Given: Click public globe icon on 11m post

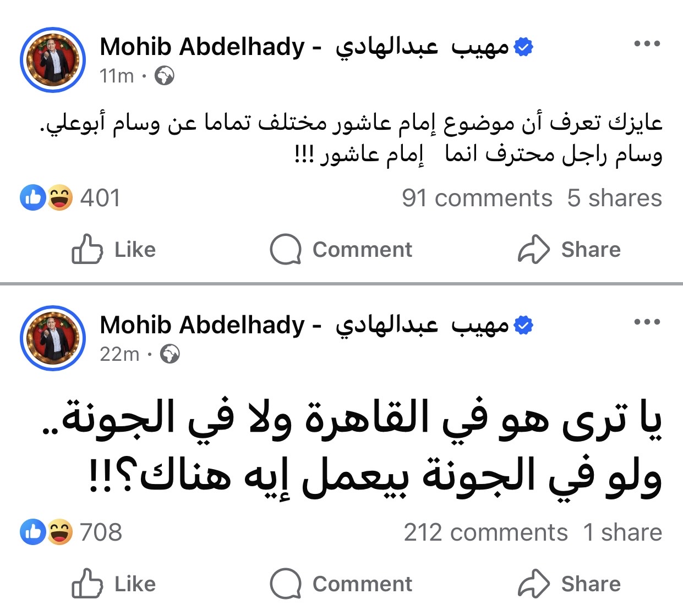Looking at the screenshot, I should pyautogui.click(x=164, y=76).
